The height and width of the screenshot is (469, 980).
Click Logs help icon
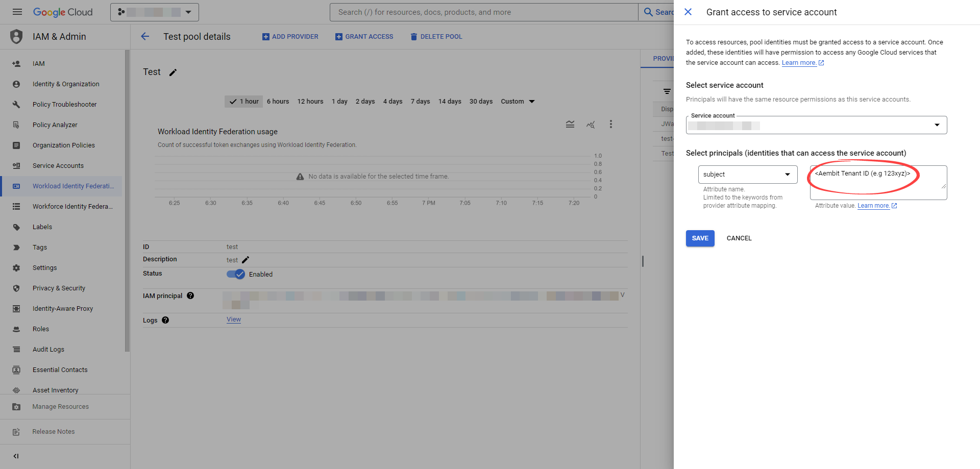pyautogui.click(x=165, y=320)
